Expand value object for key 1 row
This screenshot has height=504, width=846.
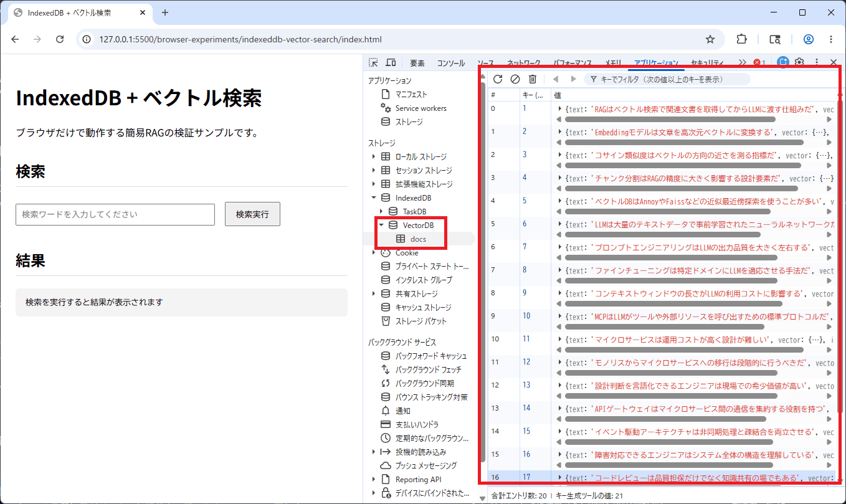tap(560, 108)
